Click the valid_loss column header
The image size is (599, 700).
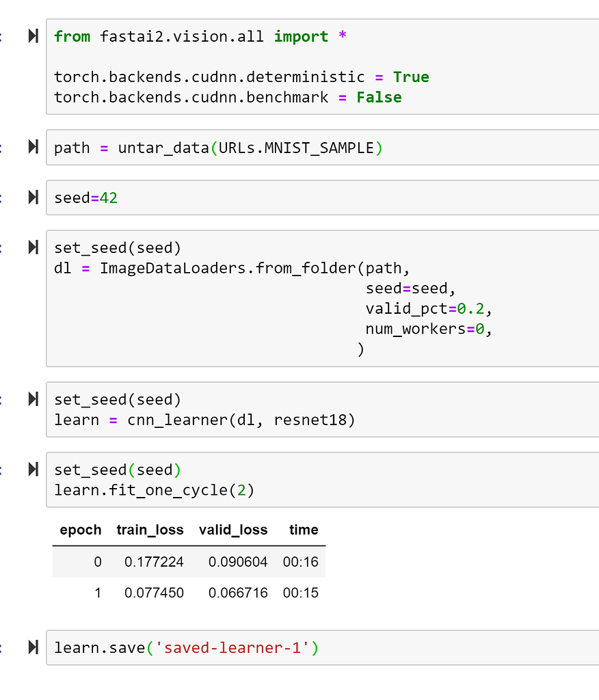233,530
